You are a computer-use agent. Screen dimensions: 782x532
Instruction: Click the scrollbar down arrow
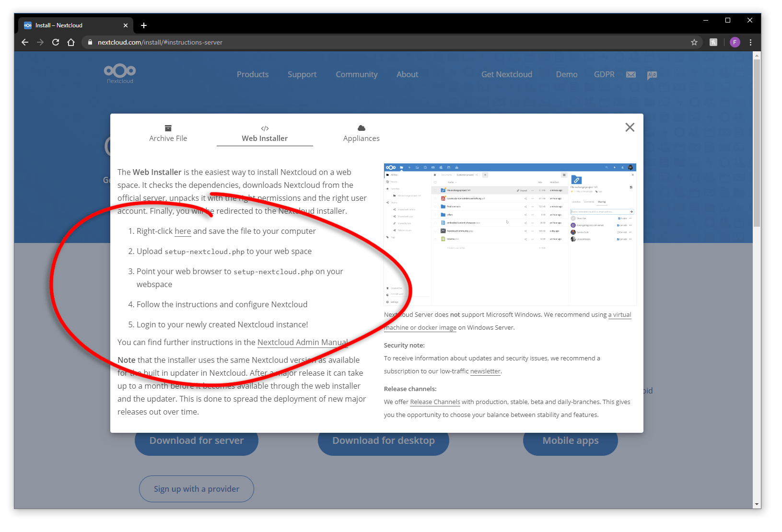(x=757, y=504)
